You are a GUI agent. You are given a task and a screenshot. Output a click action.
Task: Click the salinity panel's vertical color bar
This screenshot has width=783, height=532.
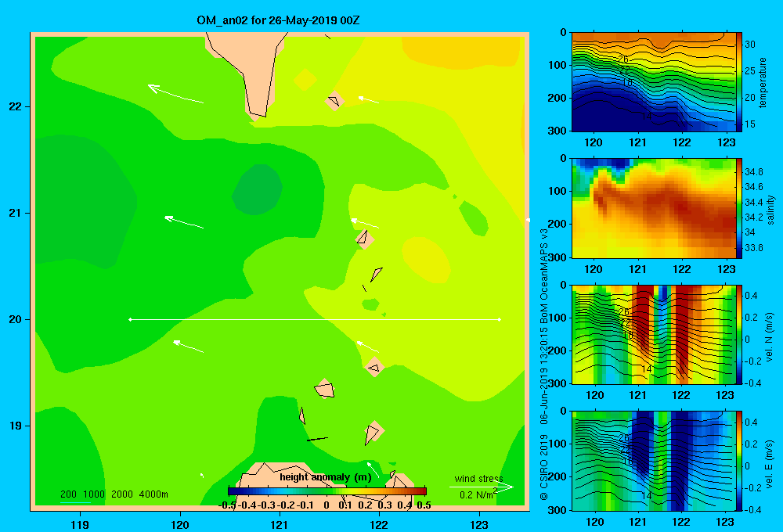739,209
